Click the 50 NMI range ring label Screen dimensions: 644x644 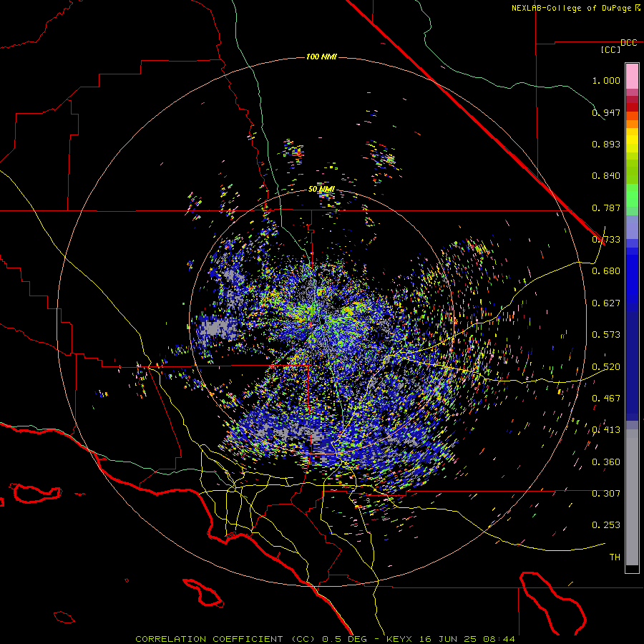pos(321,190)
